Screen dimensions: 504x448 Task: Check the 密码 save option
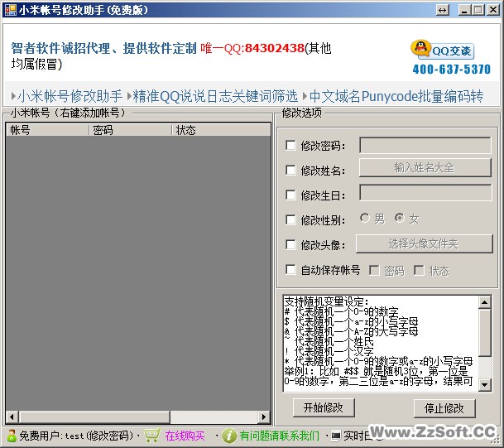(x=374, y=271)
